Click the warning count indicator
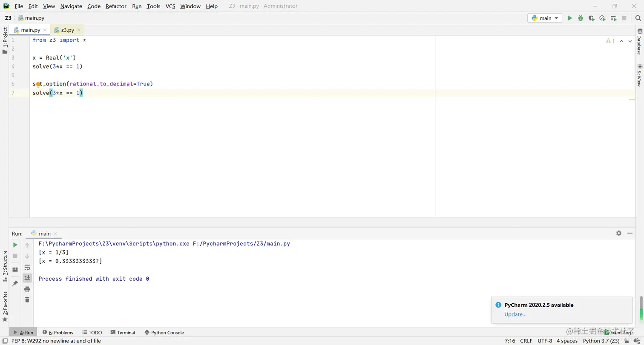The height and width of the screenshot is (345, 644). coord(610,41)
